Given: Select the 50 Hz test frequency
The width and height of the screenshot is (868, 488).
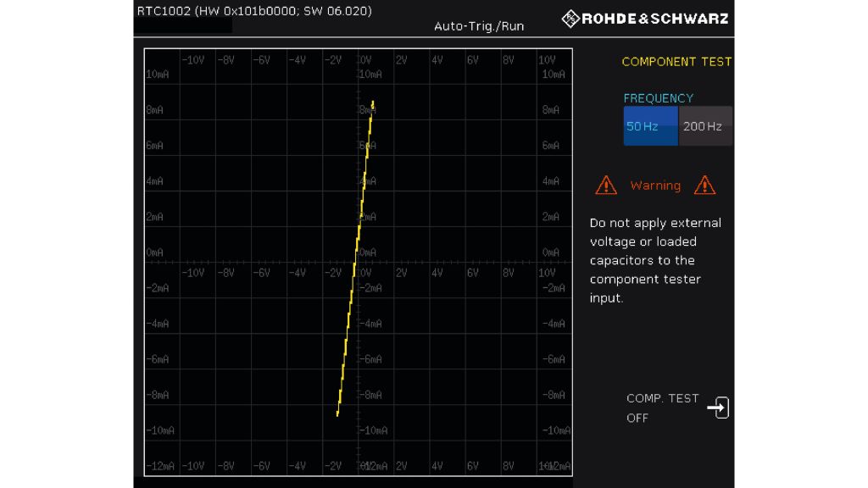Looking at the screenshot, I should (x=650, y=126).
